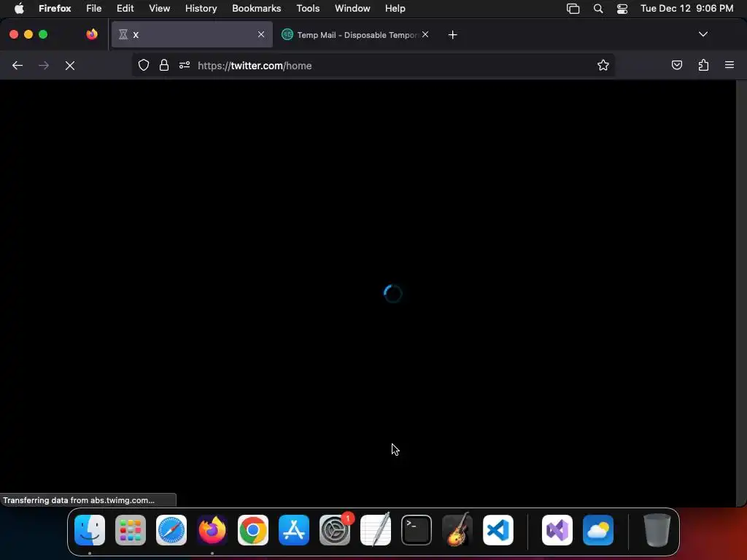Image resolution: width=747 pixels, height=560 pixels.
Task: Open System Settings from the Dock
Action: point(335,530)
